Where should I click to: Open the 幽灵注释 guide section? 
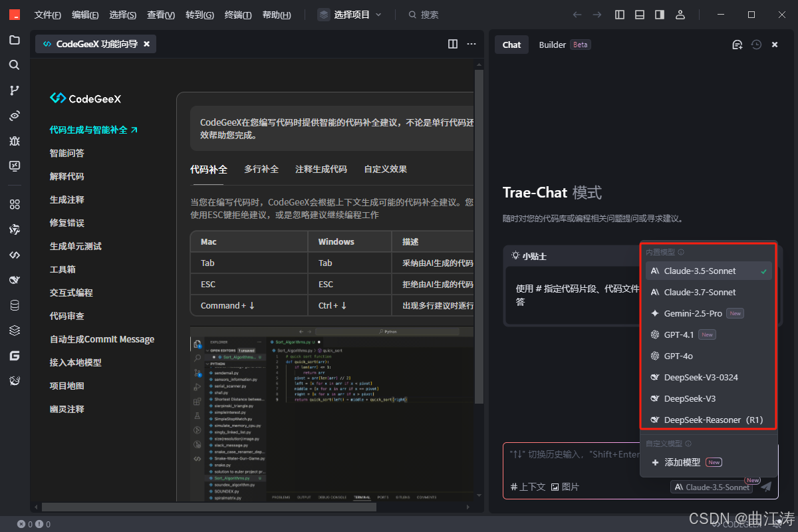[x=67, y=409]
